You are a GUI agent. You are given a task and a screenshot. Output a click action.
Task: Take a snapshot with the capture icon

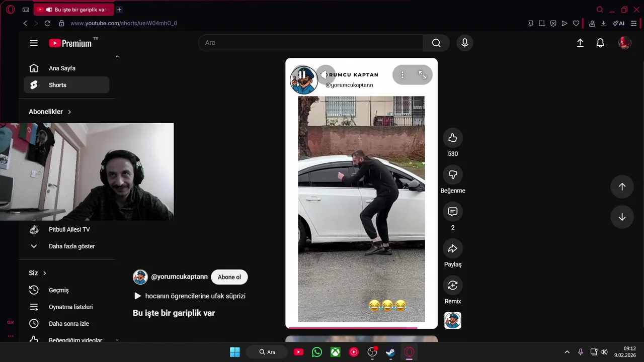542,23
